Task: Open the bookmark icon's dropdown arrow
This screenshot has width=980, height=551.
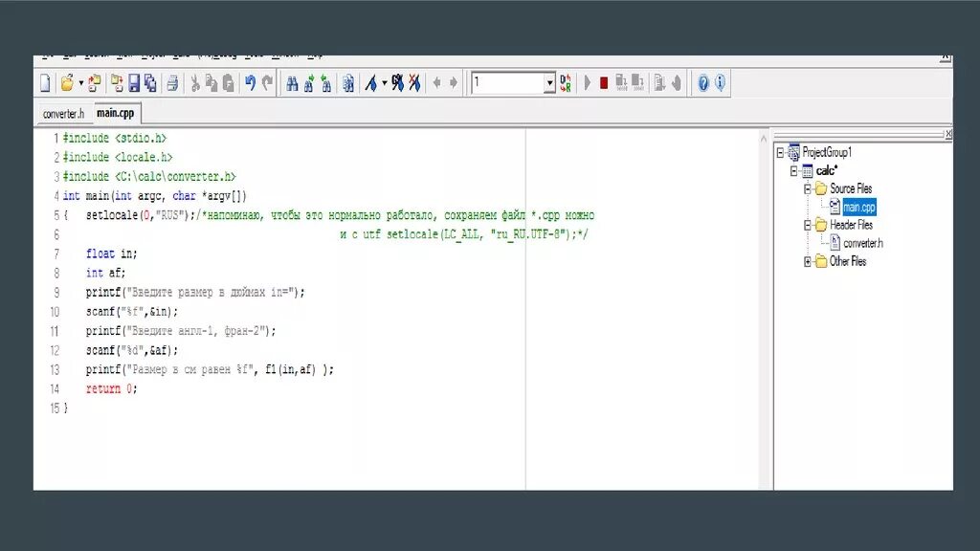Action: (x=385, y=83)
